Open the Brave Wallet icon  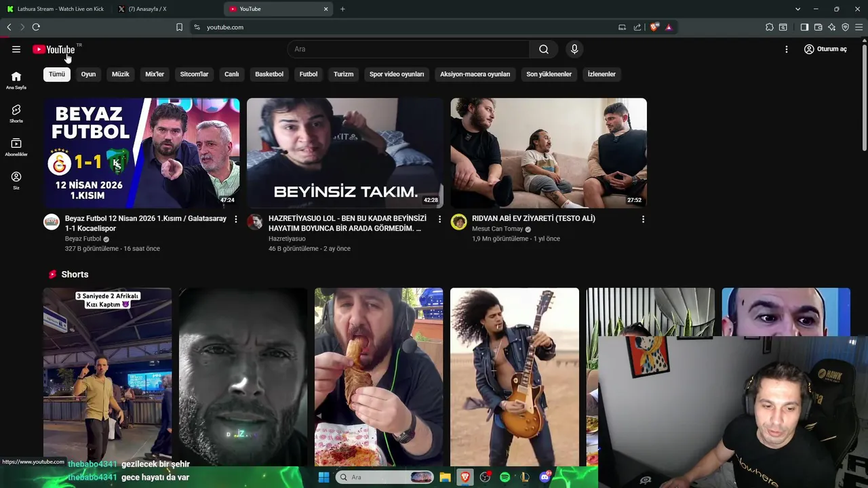tap(818, 27)
